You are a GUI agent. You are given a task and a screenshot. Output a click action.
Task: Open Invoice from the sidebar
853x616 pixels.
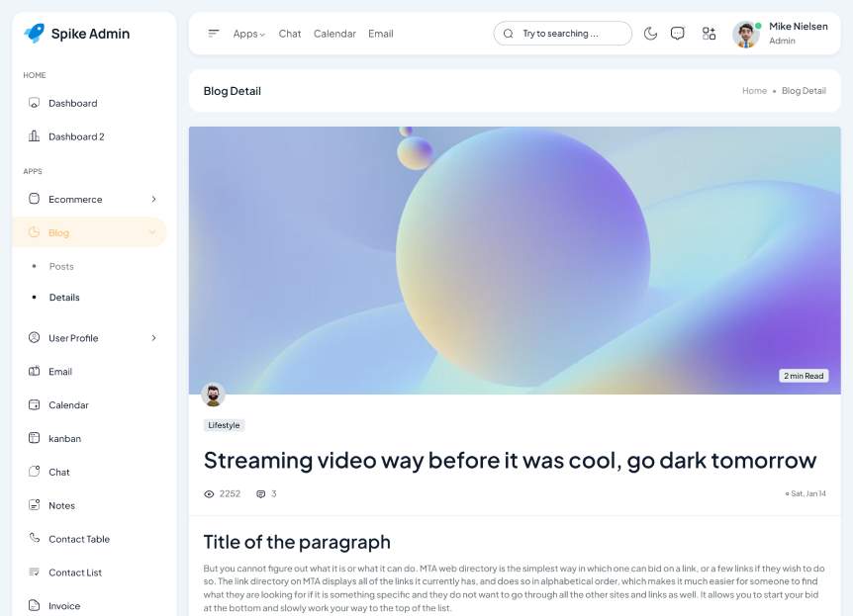[64, 605]
